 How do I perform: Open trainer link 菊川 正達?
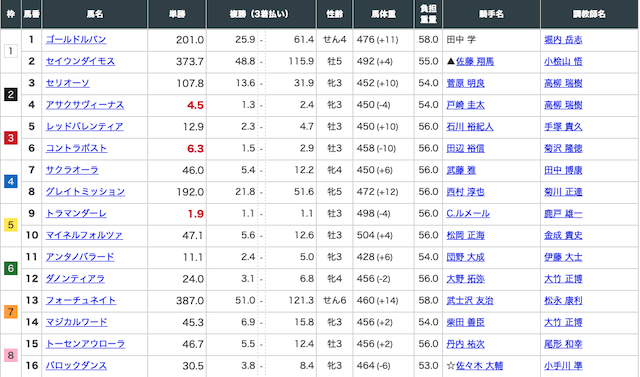click(563, 192)
